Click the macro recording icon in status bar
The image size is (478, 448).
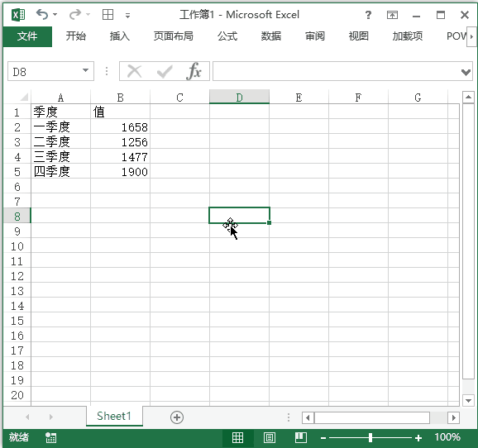tap(51, 437)
